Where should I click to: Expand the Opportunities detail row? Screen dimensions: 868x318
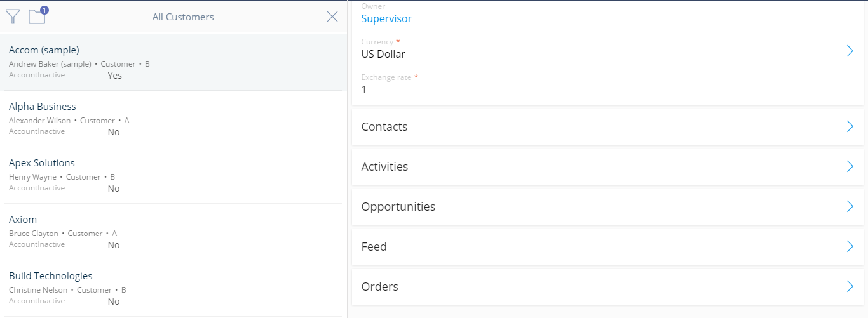pyautogui.click(x=607, y=206)
